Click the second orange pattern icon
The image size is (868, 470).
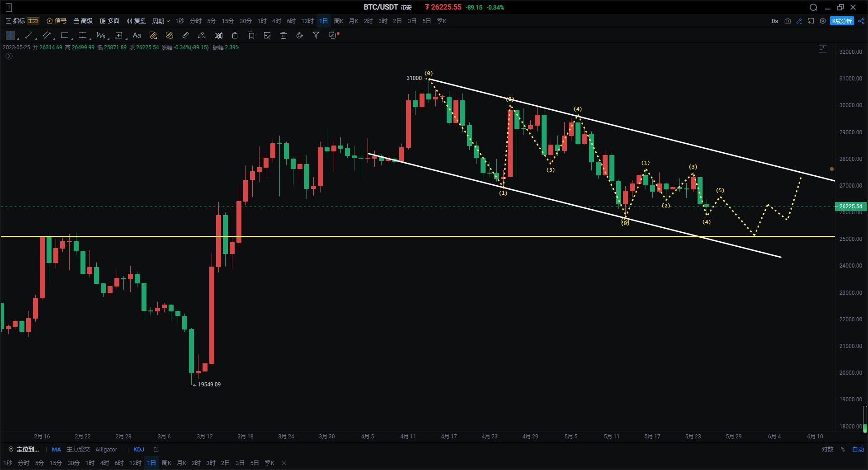click(170, 35)
